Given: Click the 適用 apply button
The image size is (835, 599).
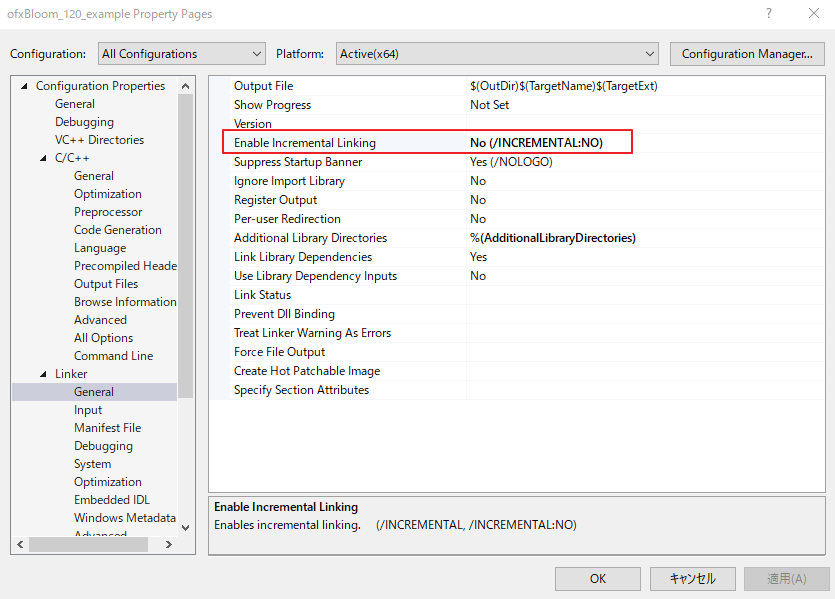Looking at the screenshot, I should coord(786,578).
